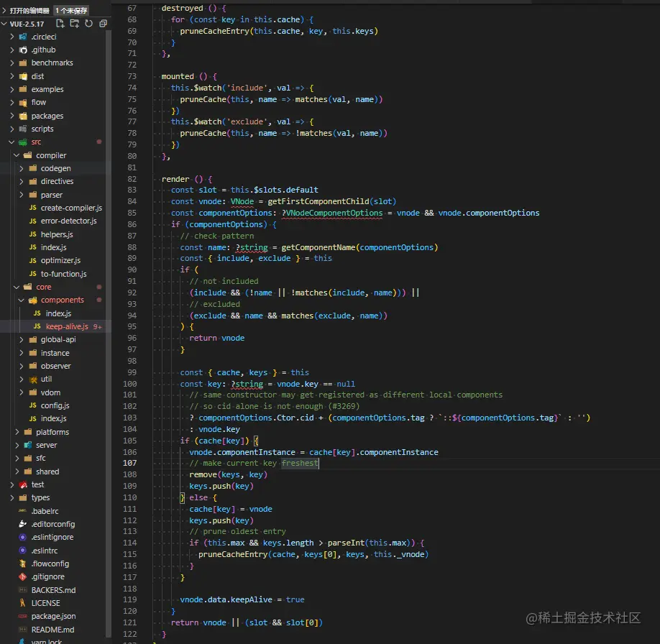Click 'VNodeComponentOptions' type on line 85
The image size is (660, 644).
coord(334,213)
